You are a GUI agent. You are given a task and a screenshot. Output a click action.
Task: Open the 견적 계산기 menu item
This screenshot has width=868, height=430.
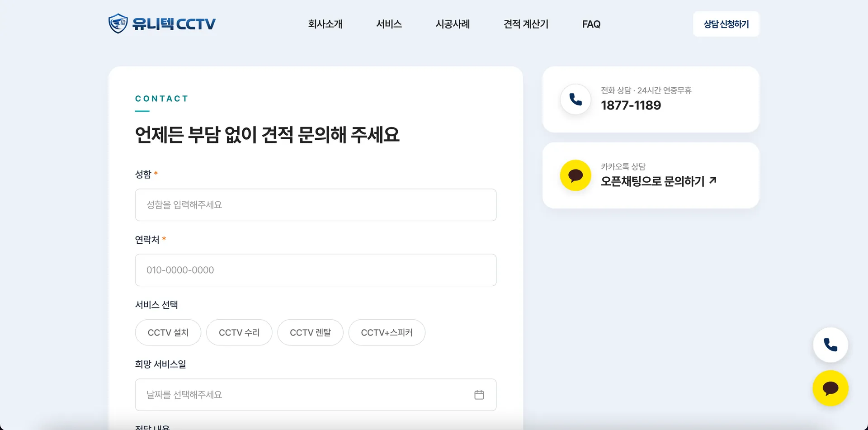(x=526, y=24)
